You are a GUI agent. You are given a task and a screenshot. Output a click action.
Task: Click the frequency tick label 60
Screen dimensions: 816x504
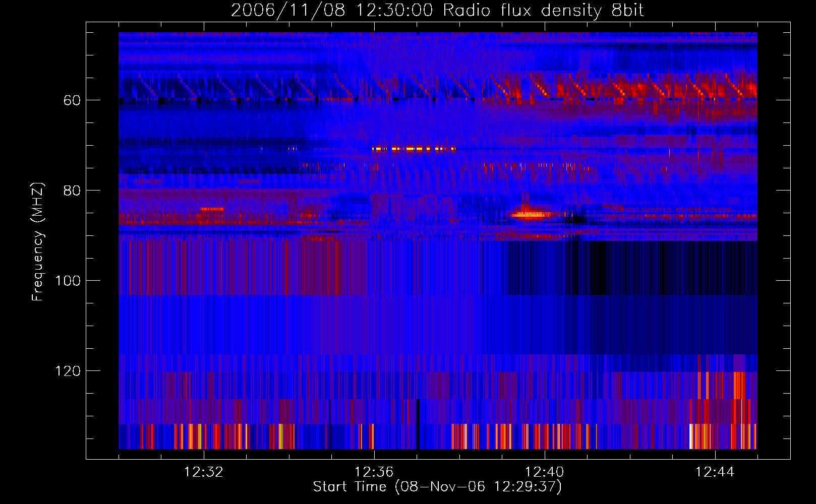click(x=72, y=100)
